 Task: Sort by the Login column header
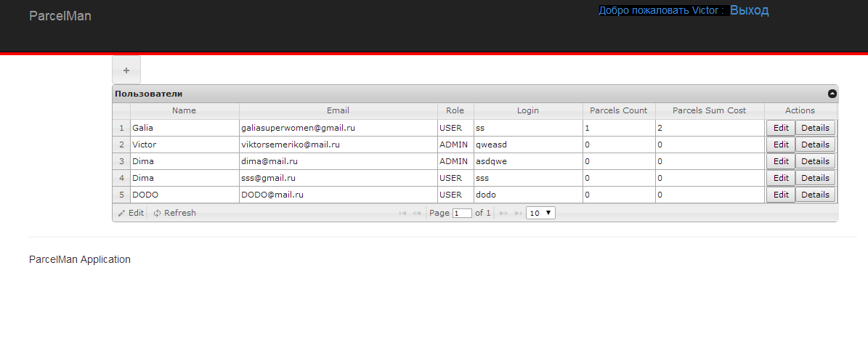pyautogui.click(x=528, y=110)
